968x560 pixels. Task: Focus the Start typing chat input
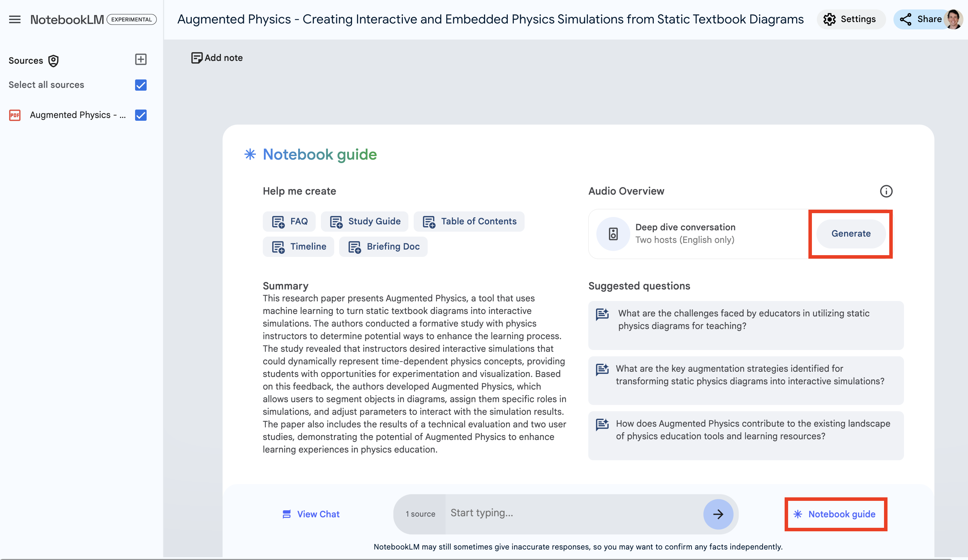[574, 513]
